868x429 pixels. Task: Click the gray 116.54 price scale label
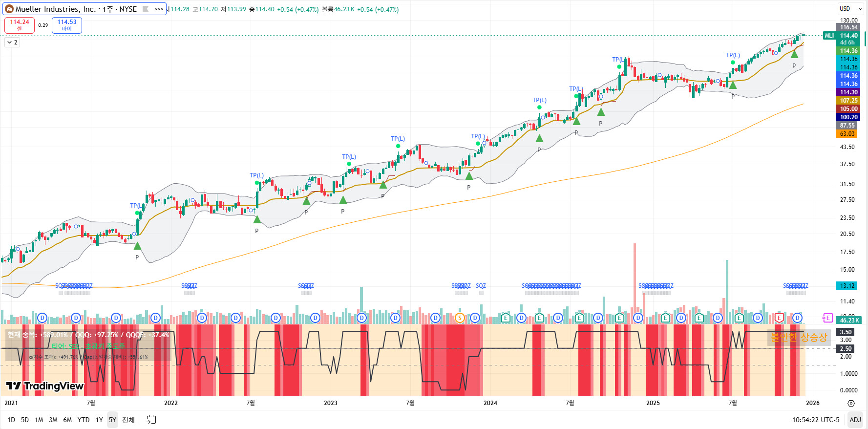[848, 27]
